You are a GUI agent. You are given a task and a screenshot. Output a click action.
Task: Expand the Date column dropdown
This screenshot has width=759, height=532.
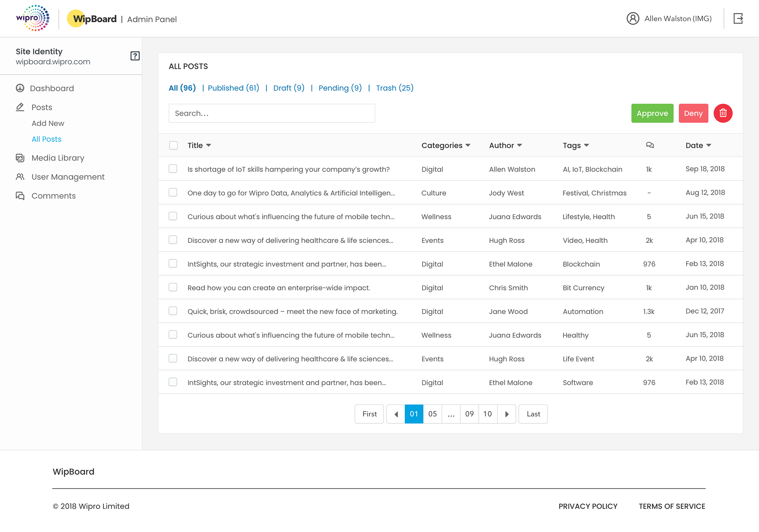tap(709, 145)
